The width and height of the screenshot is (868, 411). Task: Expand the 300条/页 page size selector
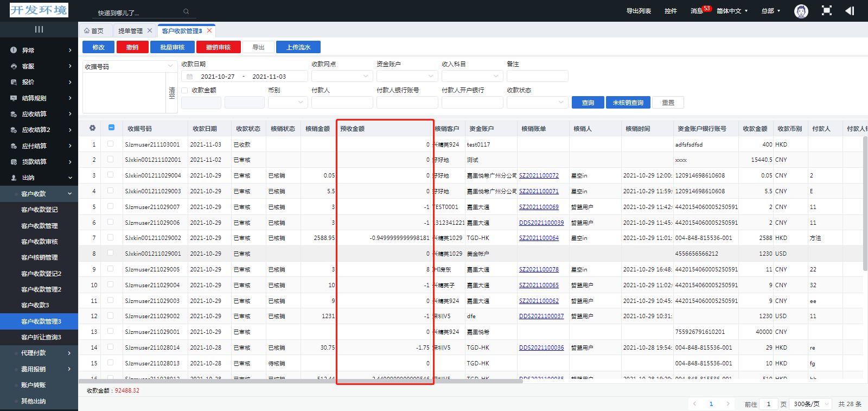click(x=811, y=404)
